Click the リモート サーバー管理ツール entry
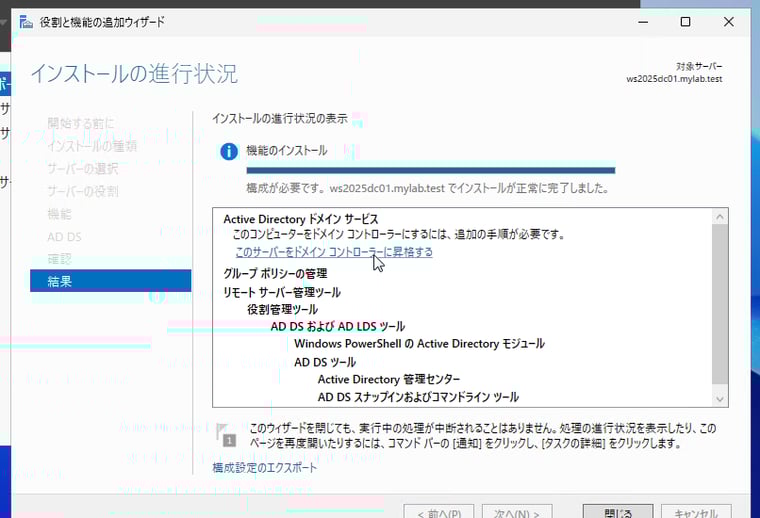The width and height of the screenshot is (760, 518). point(282,292)
